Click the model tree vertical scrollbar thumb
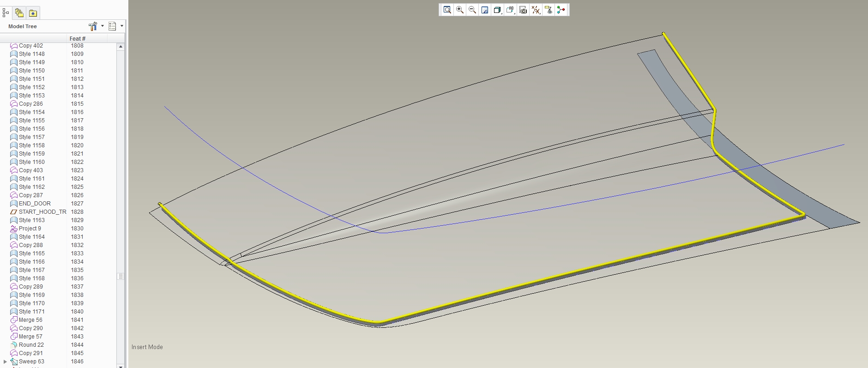 point(121,276)
